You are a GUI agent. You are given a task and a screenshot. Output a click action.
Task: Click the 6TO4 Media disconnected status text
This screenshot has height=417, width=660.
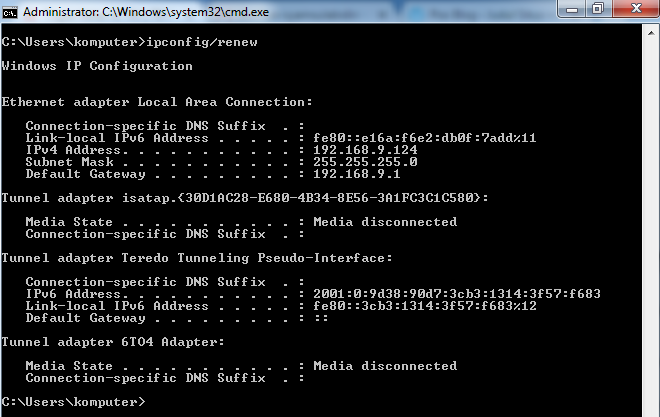tap(385, 366)
